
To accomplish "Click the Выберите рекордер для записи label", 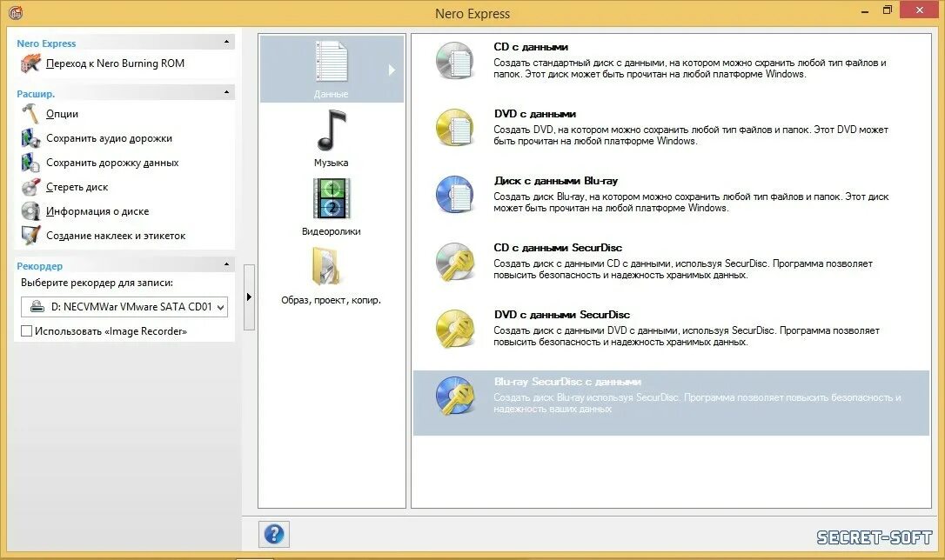I will click(97, 283).
